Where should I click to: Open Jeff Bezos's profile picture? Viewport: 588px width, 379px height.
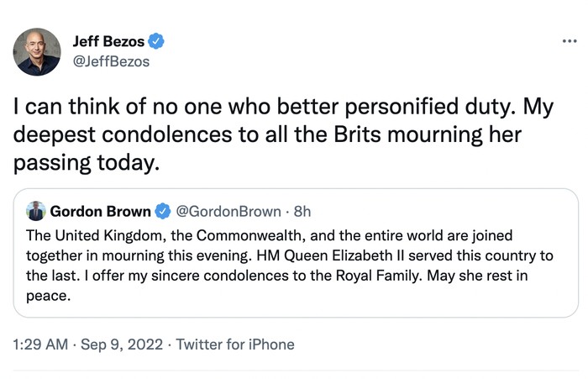coord(37,51)
